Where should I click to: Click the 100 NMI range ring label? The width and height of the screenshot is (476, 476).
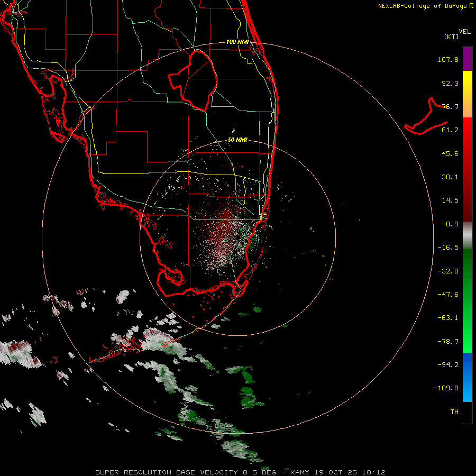pos(237,42)
